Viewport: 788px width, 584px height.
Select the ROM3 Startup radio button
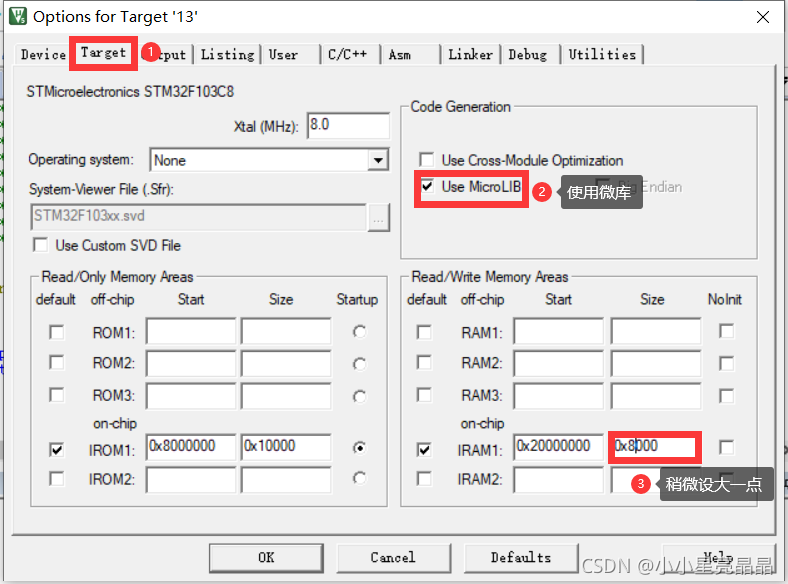pos(359,397)
